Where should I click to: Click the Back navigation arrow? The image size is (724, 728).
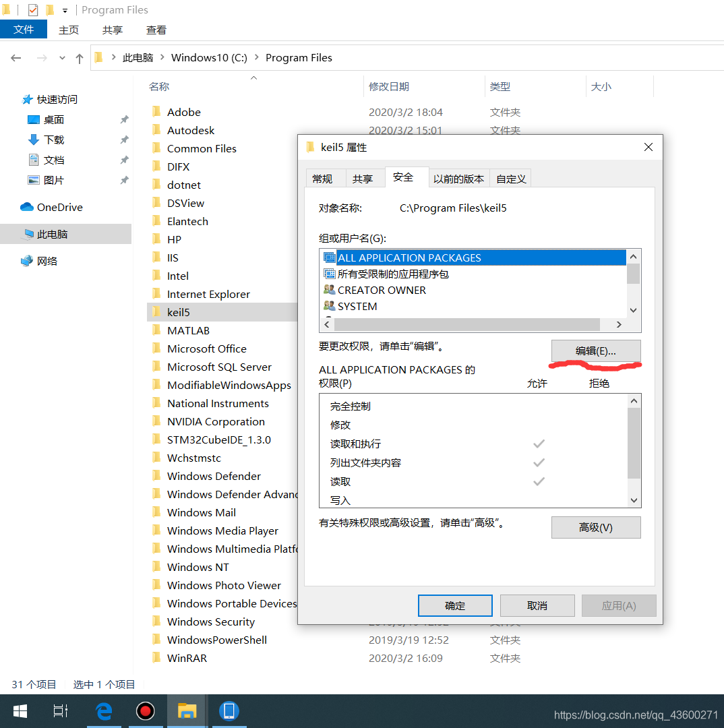tap(16, 58)
